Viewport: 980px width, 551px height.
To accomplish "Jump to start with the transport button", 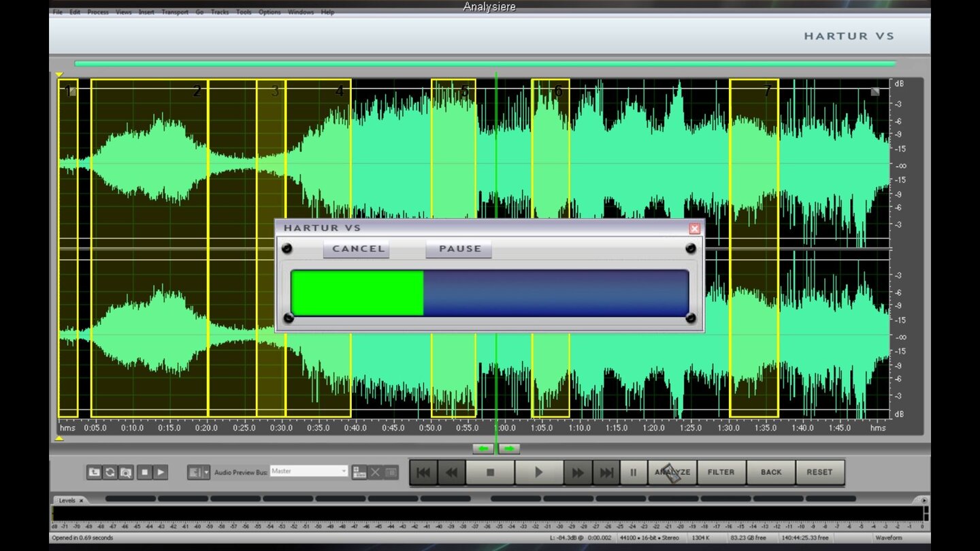I will pos(423,472).
